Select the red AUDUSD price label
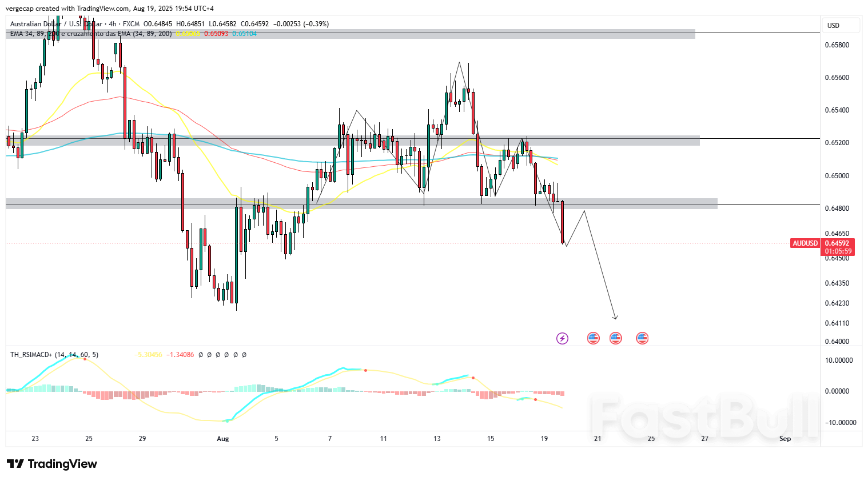 point(805,243)
